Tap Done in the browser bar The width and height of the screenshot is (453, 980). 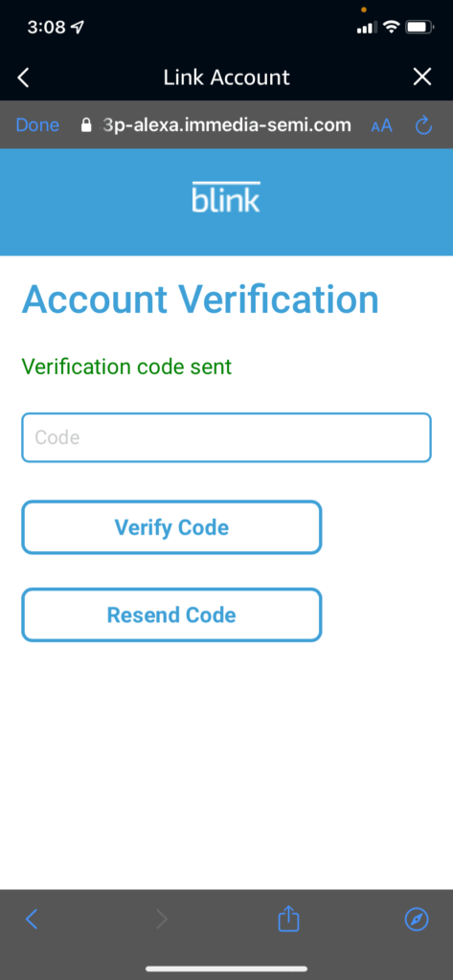37,125
